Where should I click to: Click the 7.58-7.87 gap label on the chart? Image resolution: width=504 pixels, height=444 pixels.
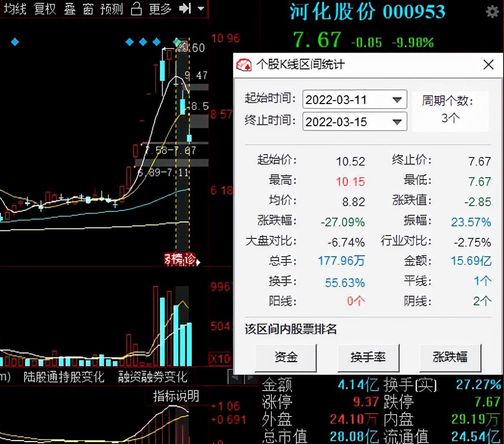(x=170, y=150)
